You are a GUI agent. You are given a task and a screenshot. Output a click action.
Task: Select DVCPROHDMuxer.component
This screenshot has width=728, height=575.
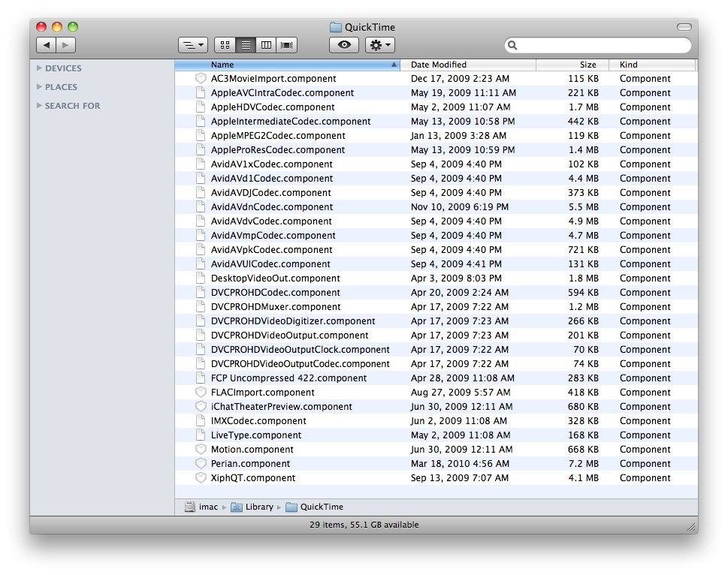436,307
